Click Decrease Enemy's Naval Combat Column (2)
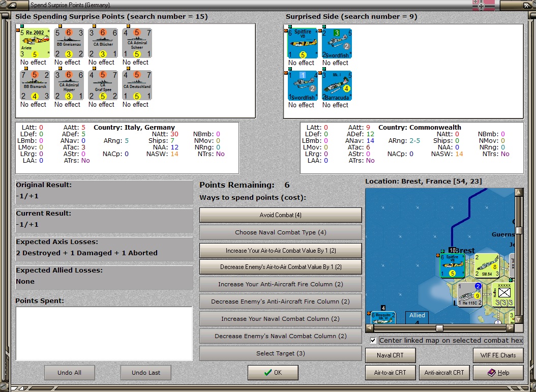 point(280,336)
